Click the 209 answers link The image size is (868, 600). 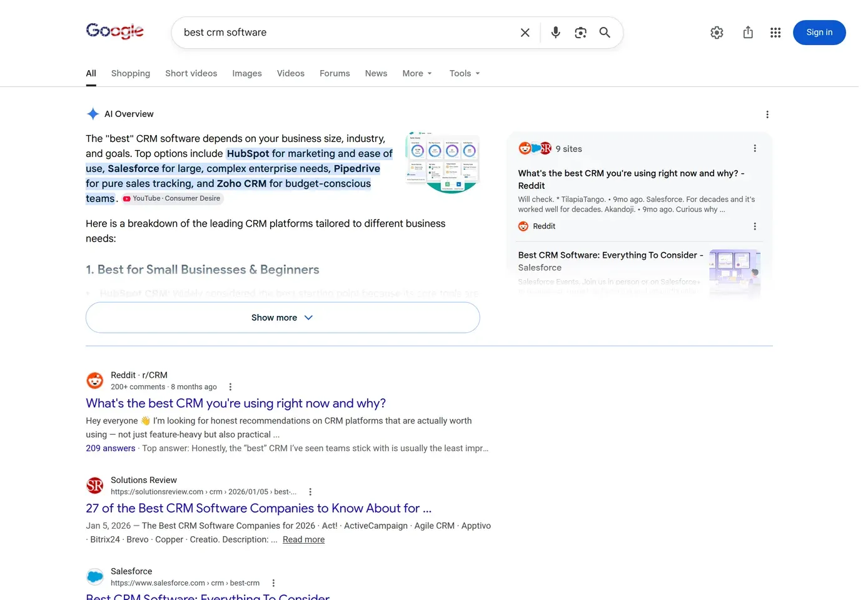(x=111, y=449)
